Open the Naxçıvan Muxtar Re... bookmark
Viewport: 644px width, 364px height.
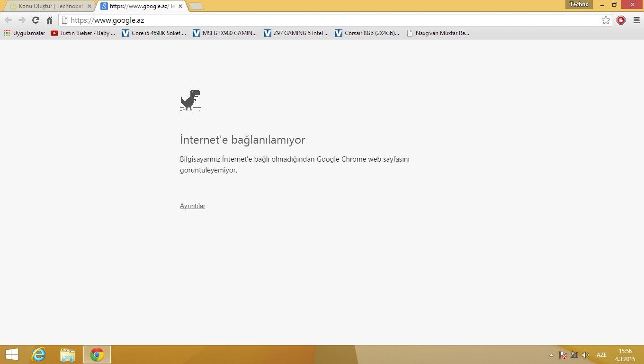(x=438, y=33)
